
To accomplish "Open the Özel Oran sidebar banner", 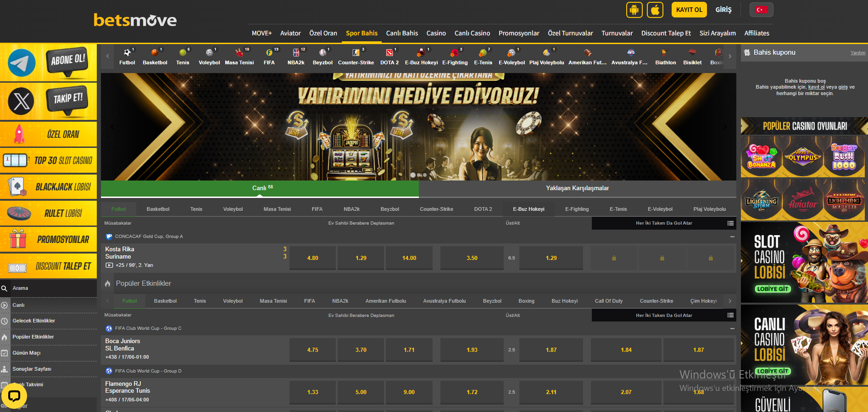I will tap(49, 134).
